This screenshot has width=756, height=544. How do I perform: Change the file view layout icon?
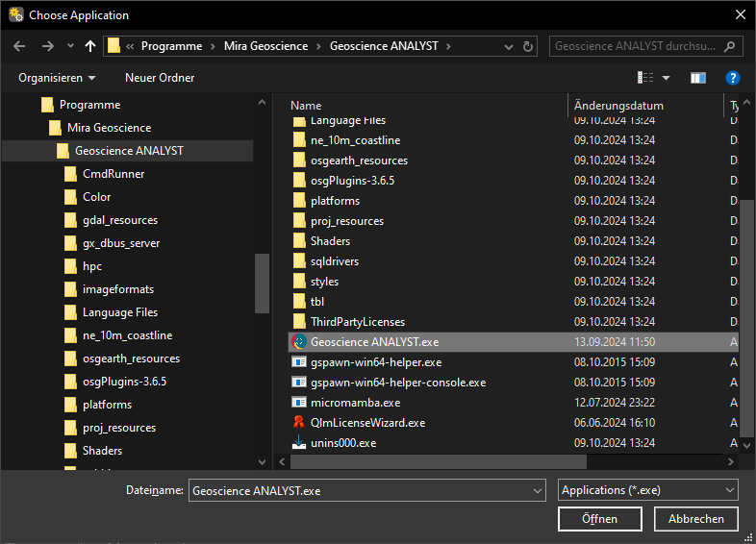tap(645, 78)
